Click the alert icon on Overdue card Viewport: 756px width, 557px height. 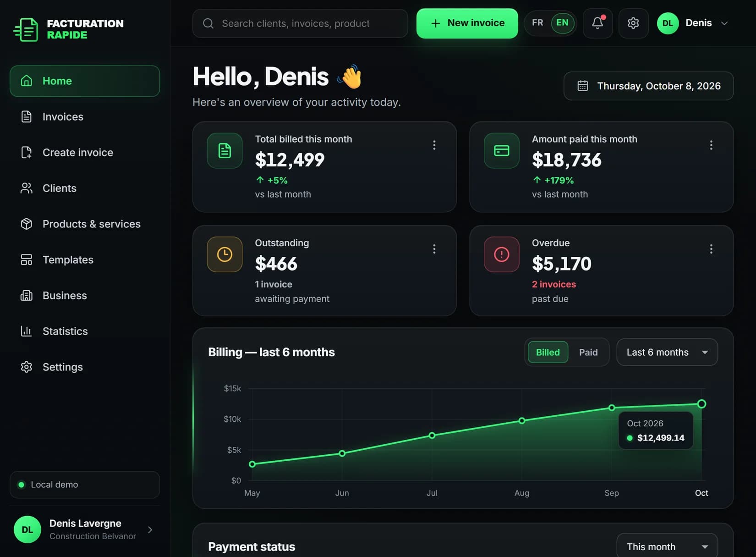502,254
